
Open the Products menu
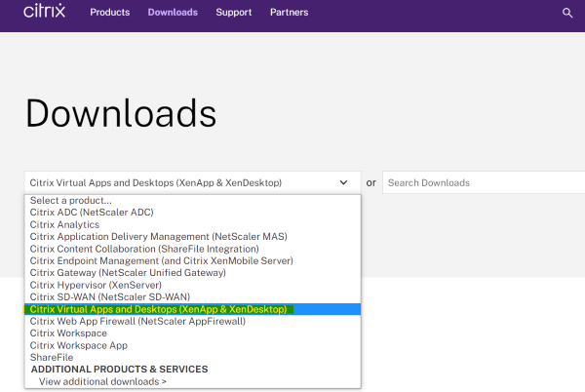click(109, 13)
